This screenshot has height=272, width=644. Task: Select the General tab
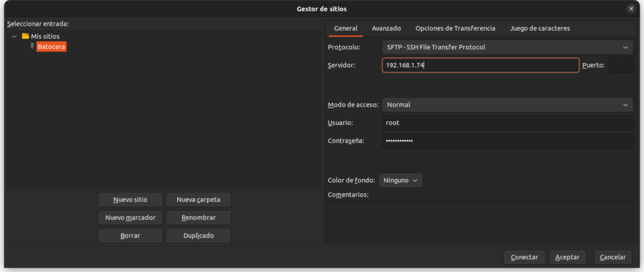click(x=346, y=28)
